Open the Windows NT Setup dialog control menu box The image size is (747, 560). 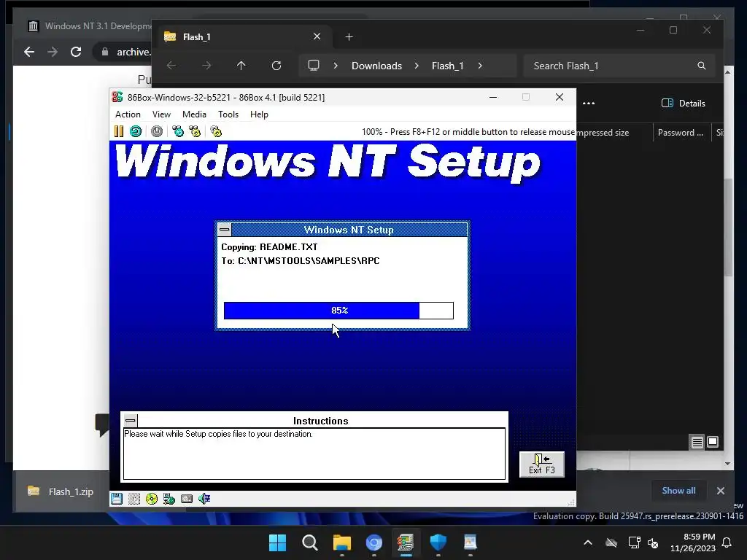[x=225, y=230]
